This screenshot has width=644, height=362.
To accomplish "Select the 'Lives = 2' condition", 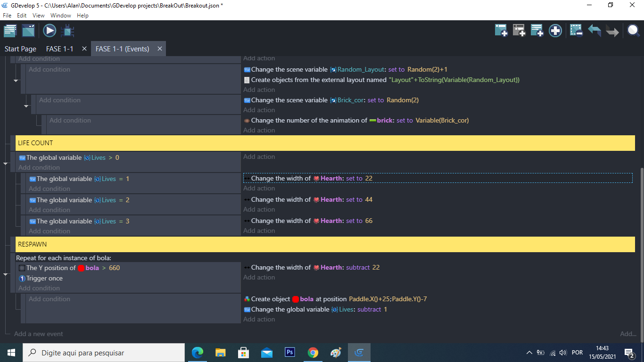I will click(x=79, y=200).
